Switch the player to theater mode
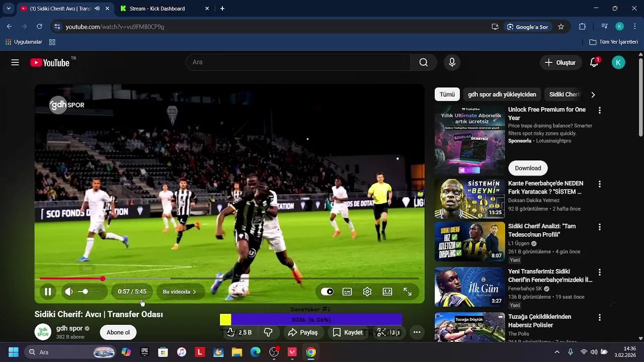The image size is (644, 362). click(387, 292)
